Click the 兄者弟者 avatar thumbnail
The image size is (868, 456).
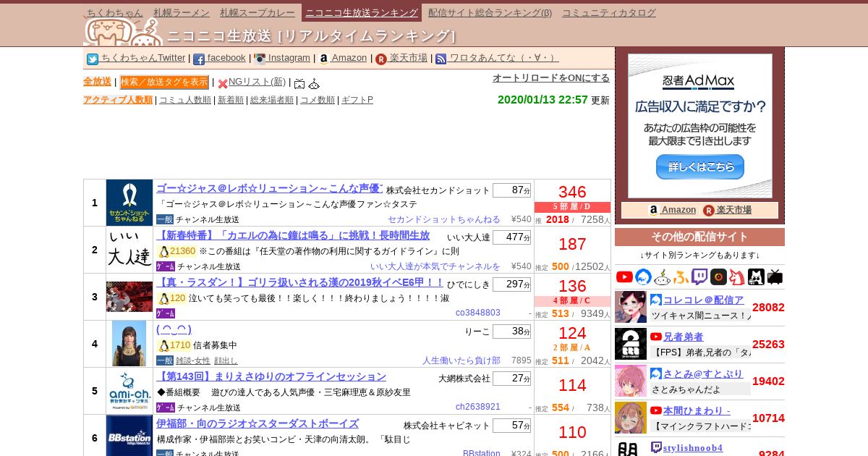click(x=631, y=344)
